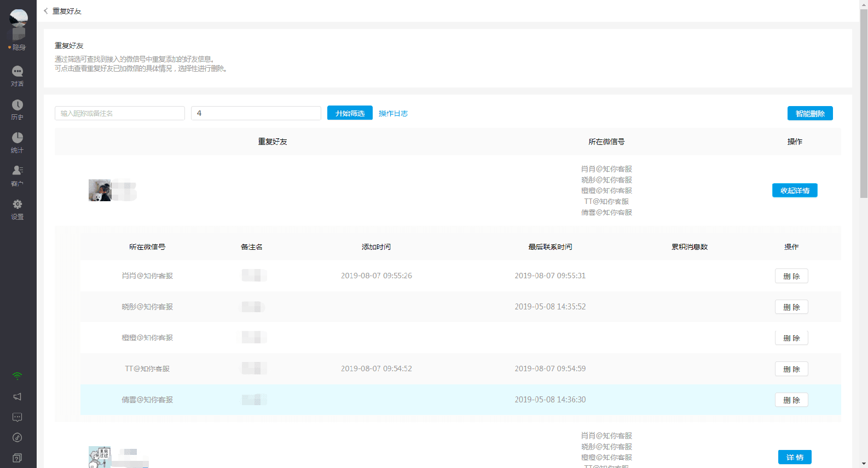Click first duplicate friend's avatar thumbnail

coord(100,190)
